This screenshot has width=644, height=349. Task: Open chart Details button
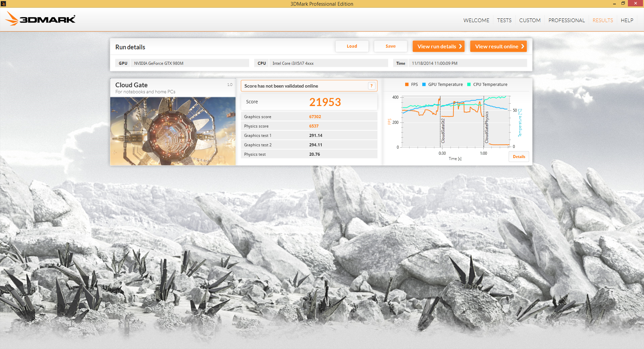tap(519, 157)
